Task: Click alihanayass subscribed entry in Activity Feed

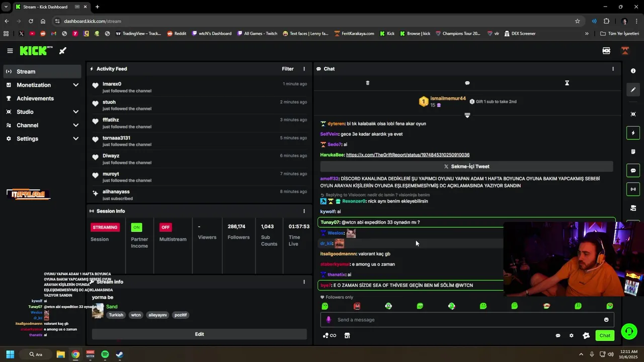Action: [200, 195]
